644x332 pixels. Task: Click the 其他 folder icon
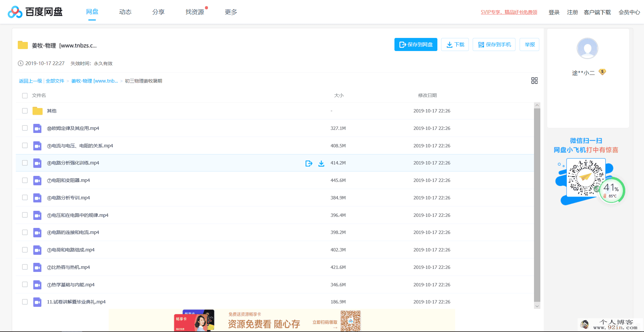38,111
